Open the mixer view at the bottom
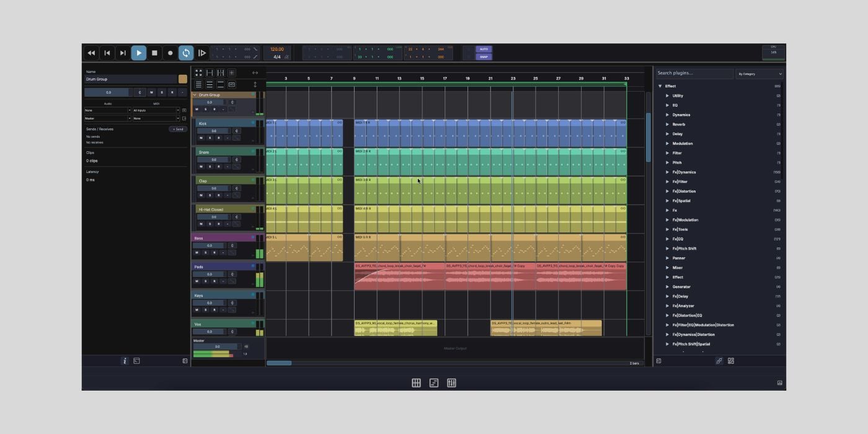 coord(451,383)
